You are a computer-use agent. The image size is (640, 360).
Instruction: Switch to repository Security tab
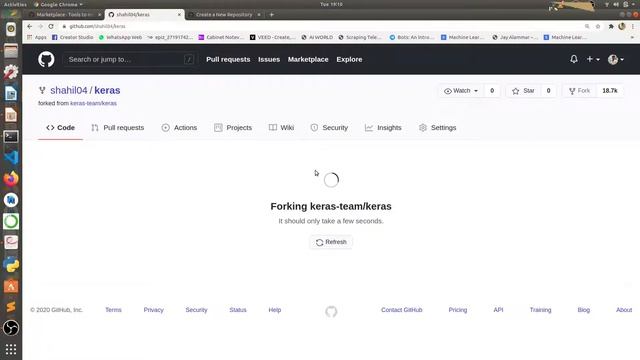[329, 128]
